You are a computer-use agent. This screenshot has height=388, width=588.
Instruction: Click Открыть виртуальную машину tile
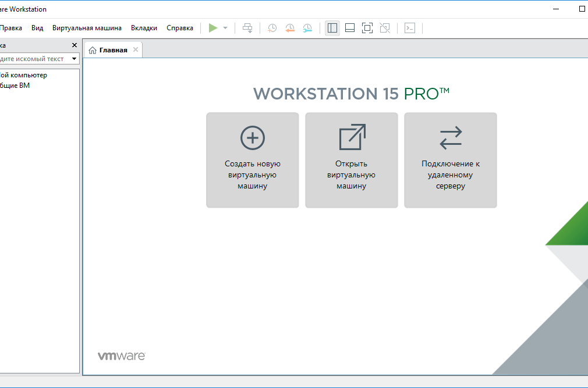[x=352, y=161]
